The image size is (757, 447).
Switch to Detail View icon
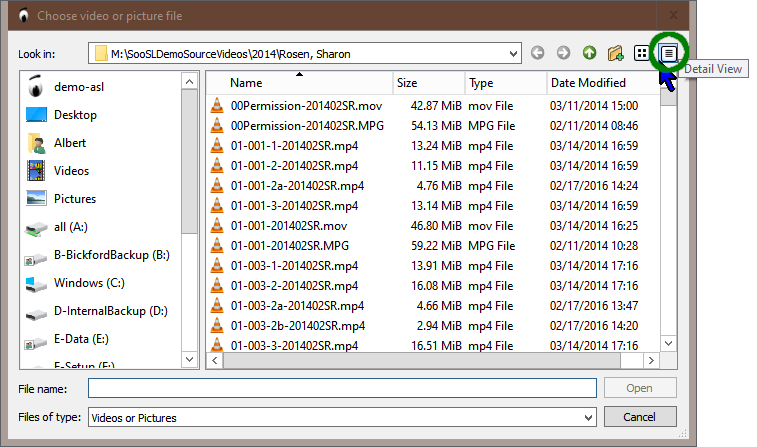[x=669, y=53]
